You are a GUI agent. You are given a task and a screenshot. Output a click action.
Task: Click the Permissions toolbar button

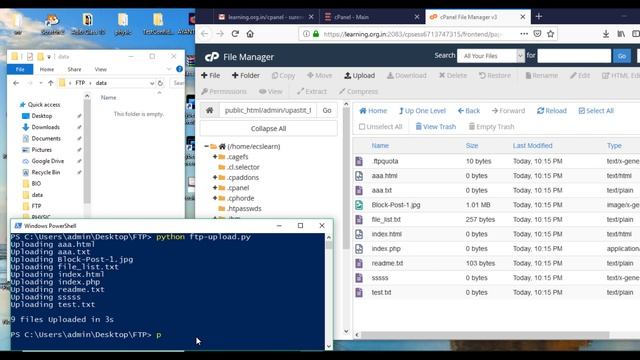[224, 91]
